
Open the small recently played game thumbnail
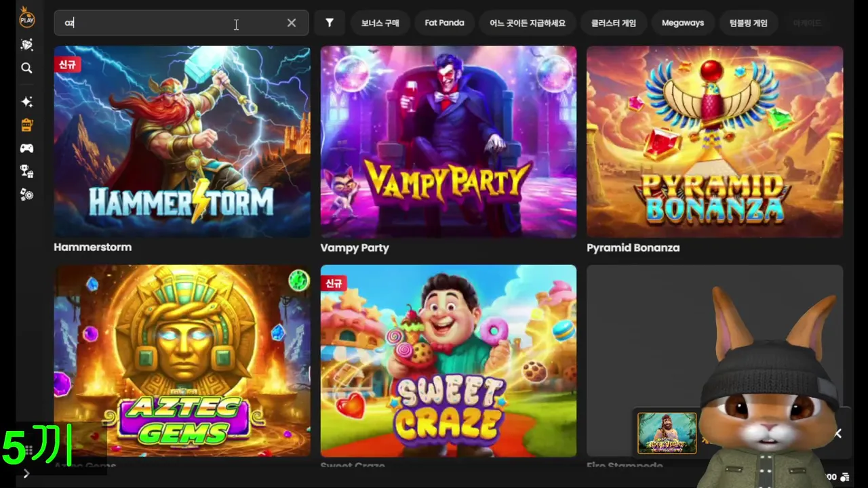point(667,433)
